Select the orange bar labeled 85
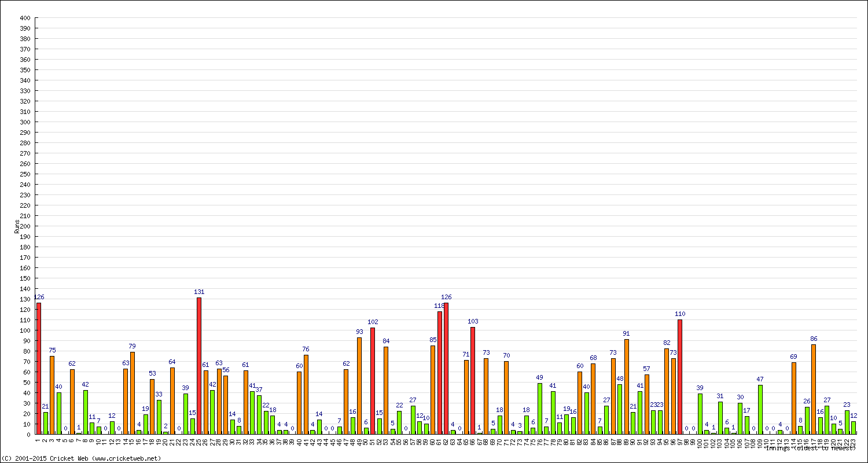The image size is (868, 463). 433,390
